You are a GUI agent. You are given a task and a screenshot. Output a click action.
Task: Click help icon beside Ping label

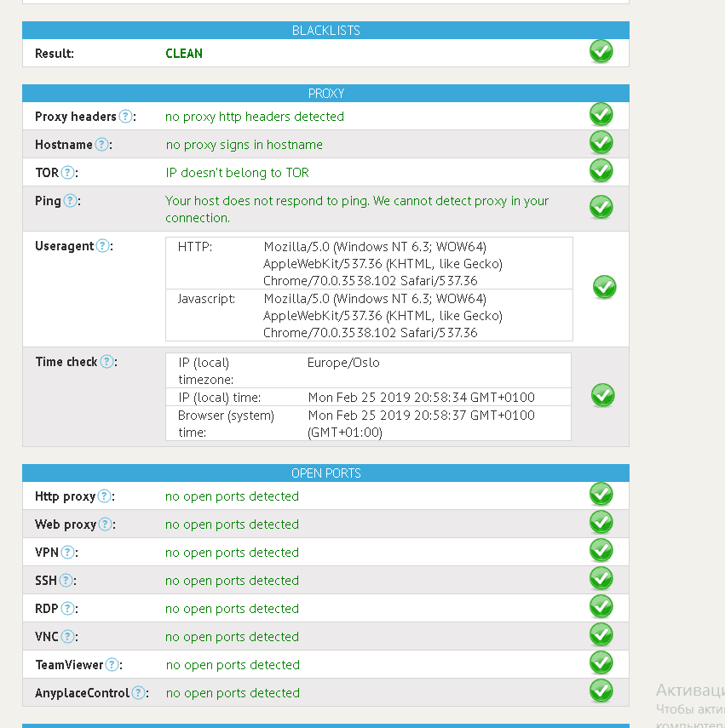click(71, 201)
